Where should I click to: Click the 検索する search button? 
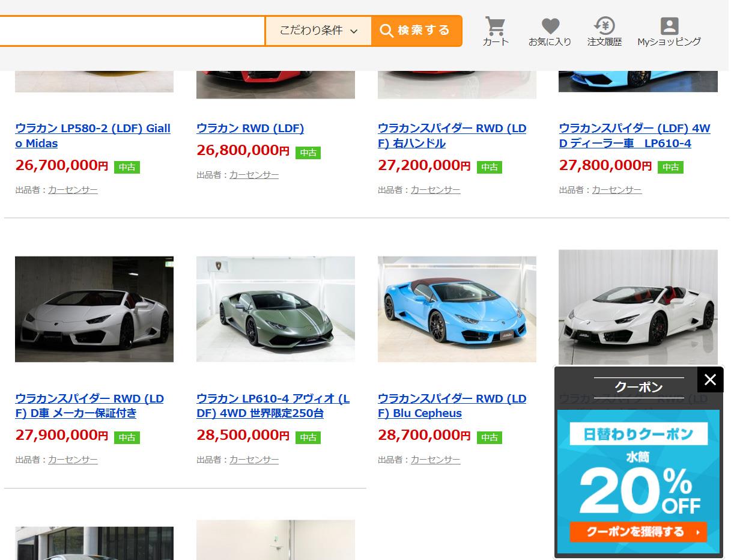pos(416,31)
